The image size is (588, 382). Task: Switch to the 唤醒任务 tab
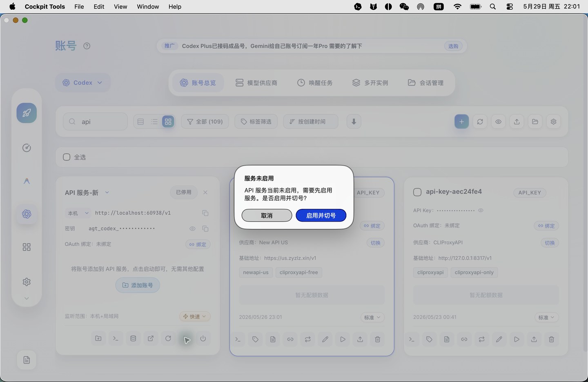pyautogui.click(x=315, y=83)
